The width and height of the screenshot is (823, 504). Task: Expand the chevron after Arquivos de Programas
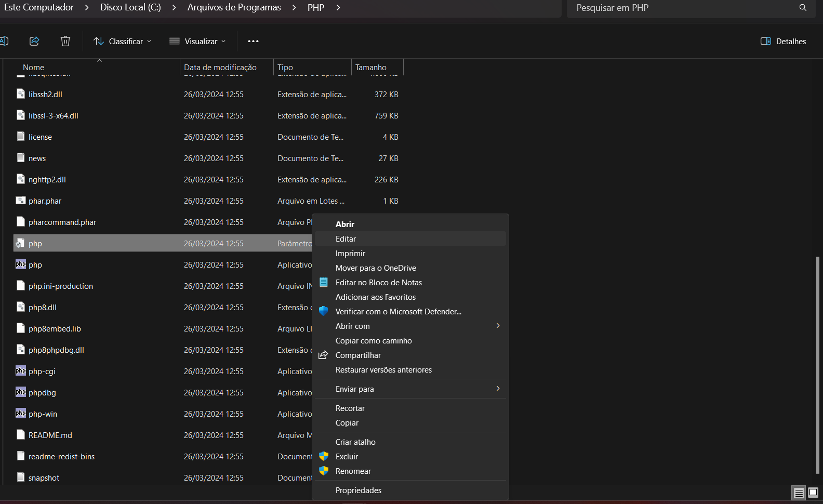[294, 8]
